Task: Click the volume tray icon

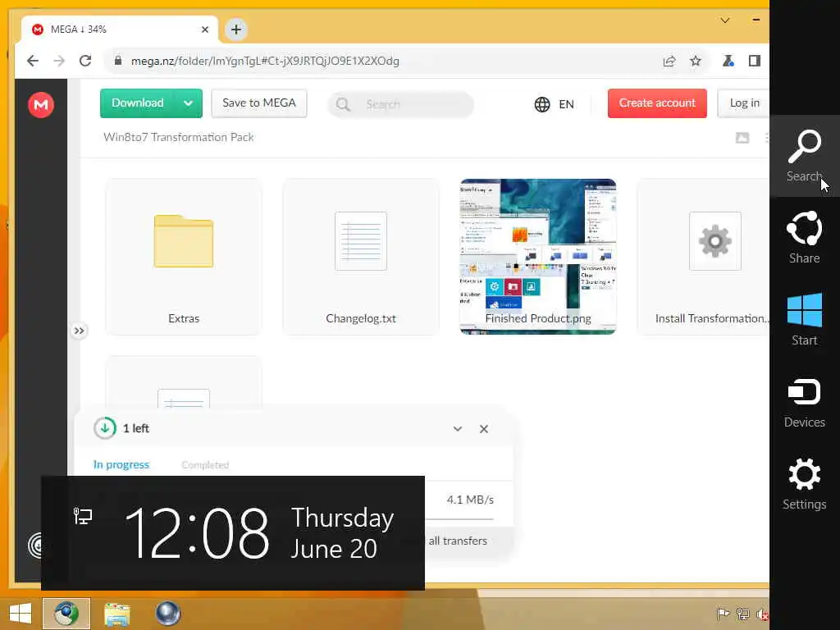Action: click(x=762, y=614)
